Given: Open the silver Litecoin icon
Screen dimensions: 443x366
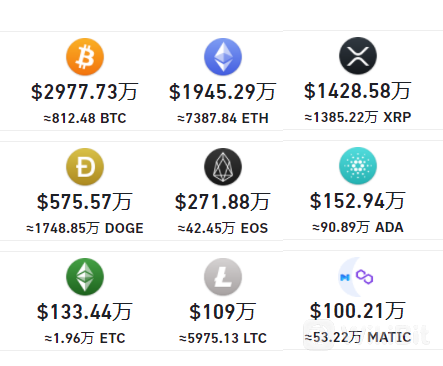Looking at the screenshot, I should tap(223, 277).
